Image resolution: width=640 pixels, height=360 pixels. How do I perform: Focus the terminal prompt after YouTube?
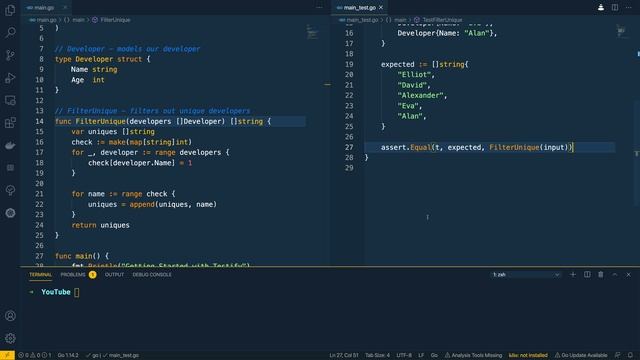(77, 292)
